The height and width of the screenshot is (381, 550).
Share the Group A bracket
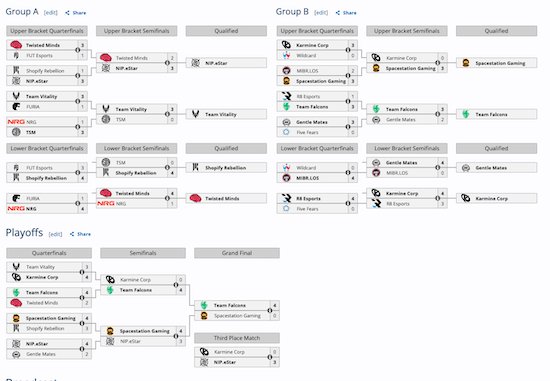(76, 13)
